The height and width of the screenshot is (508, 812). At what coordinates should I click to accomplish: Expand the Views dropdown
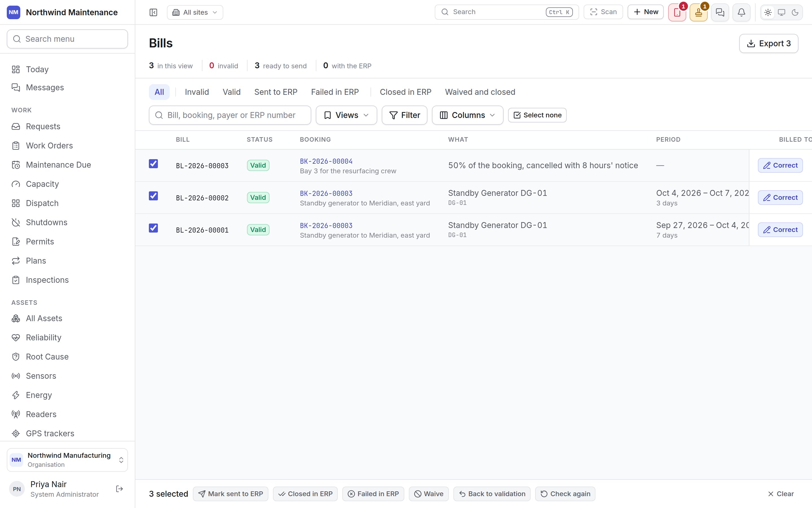[x=346, y=115]
